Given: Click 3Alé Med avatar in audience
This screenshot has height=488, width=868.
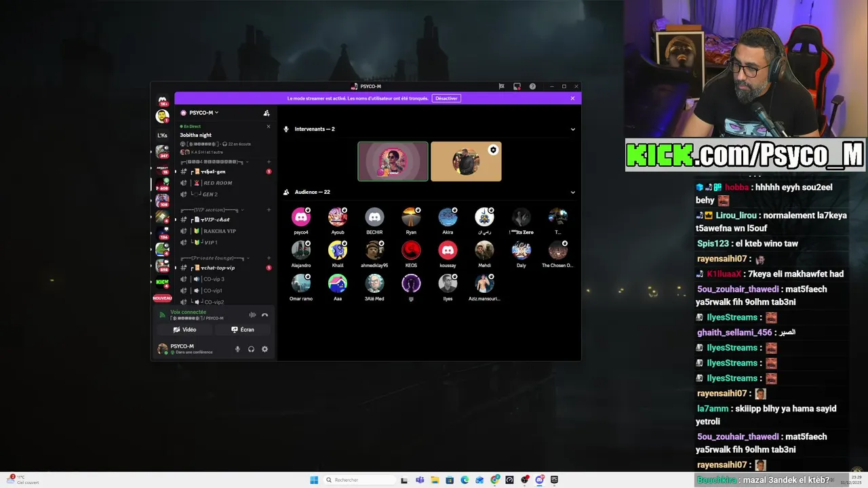Looking at the screenshot, I should [x=374, y=283].
